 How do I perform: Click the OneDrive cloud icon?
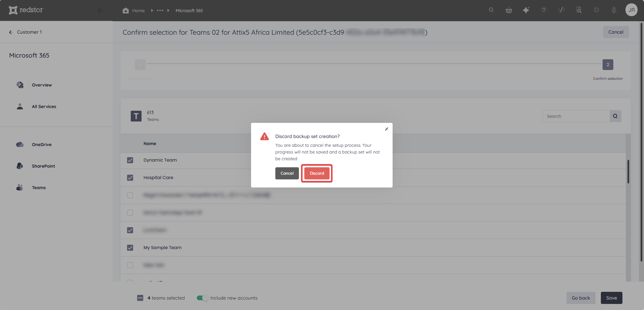[x=20, y=144]
